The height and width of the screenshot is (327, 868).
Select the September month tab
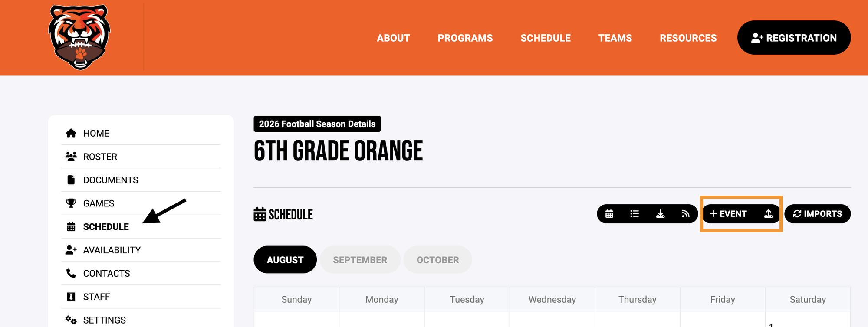pos(360,260)
